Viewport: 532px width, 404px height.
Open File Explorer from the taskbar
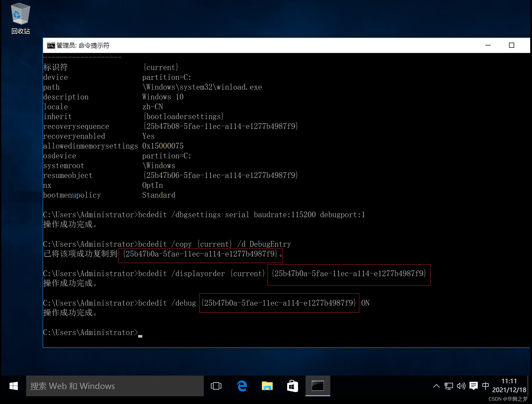point(267,386)
